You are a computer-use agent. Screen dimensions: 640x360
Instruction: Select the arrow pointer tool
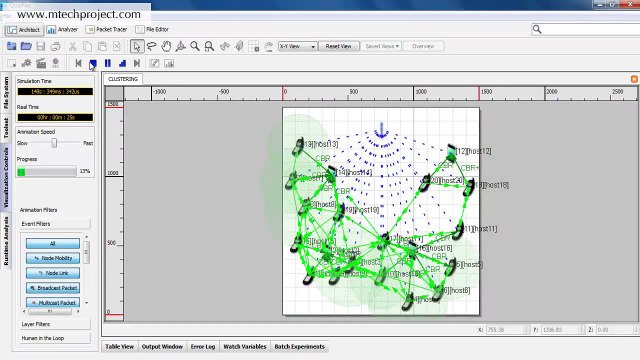tap(137, 46)
